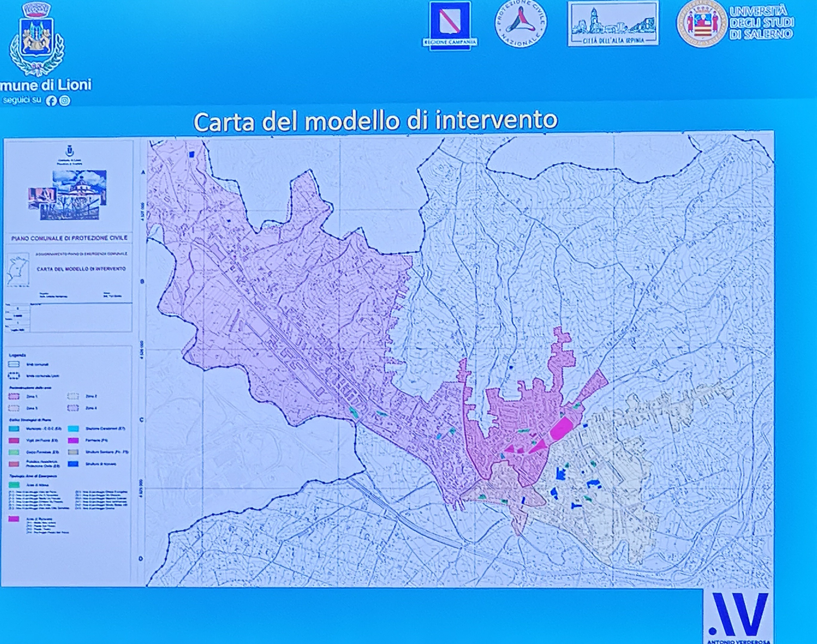Click the Regione Campania logo
817x644 pixels.
[x=449, y=24]
